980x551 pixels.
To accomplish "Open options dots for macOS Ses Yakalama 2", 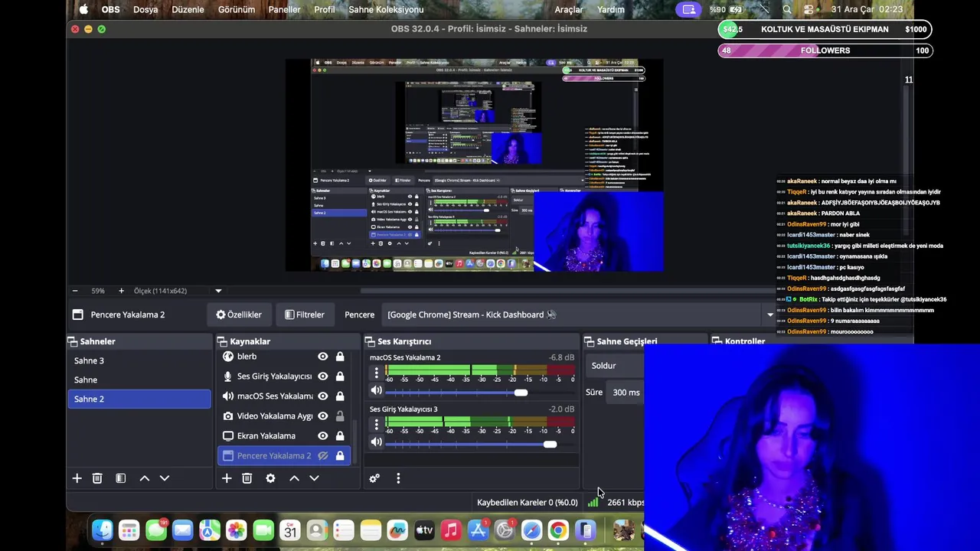I will click(376, 373).
